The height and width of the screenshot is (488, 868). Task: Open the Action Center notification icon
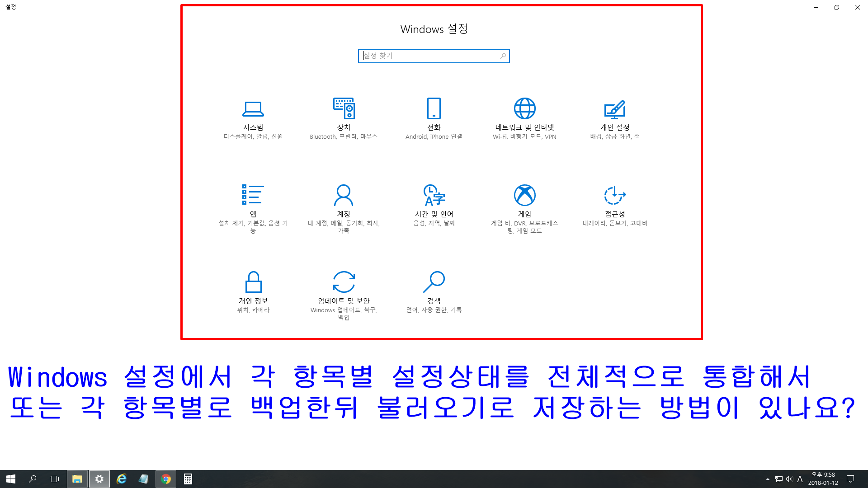pyautogui.click(x=850, y=479)
